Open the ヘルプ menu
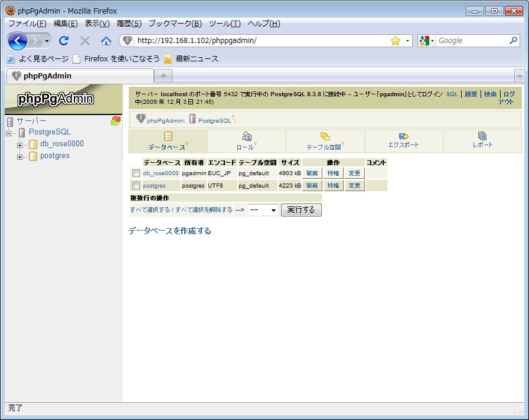 pyautogui.click(x=264, y=24)
